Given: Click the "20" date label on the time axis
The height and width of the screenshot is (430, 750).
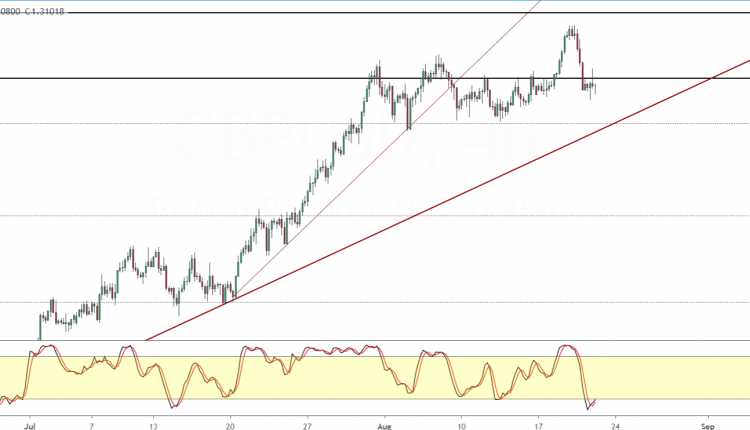Looking at the screenshot, I should 230,426.
